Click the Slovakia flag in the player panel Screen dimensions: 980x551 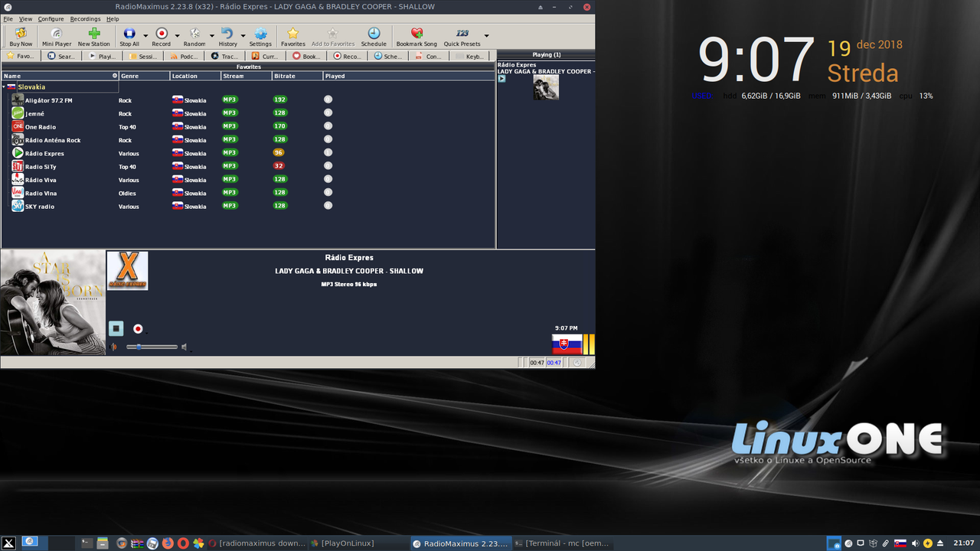567,344
